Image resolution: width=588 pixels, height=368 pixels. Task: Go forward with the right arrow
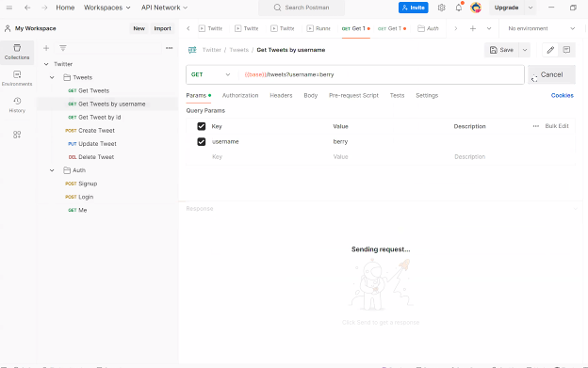point(44,8)
